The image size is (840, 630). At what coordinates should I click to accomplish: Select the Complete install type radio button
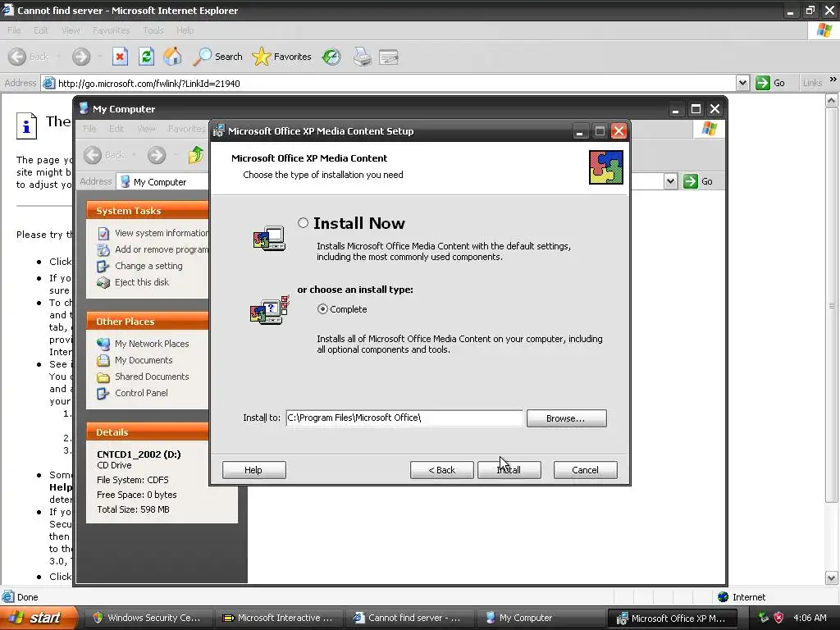[x=322, y=309]
